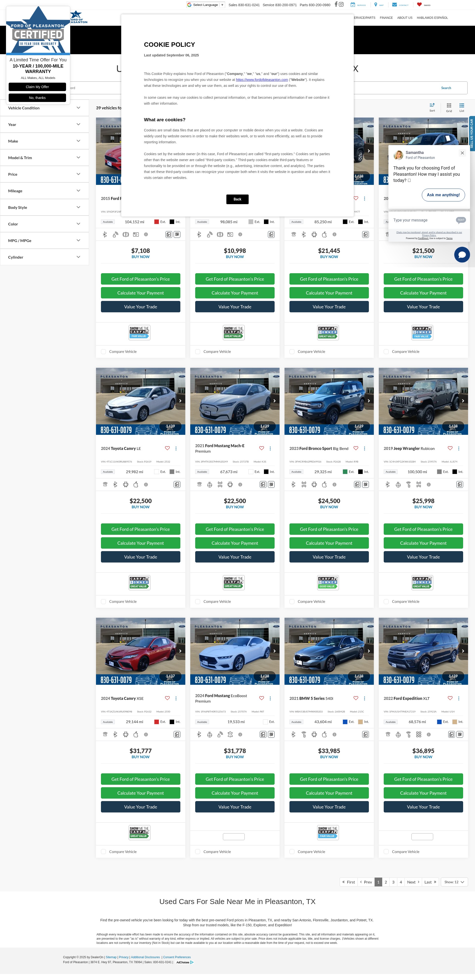Image resolution: width=475 pixels, height=980 pixels.
Task: Click the Map pin icon
Action: pos(376,4)
